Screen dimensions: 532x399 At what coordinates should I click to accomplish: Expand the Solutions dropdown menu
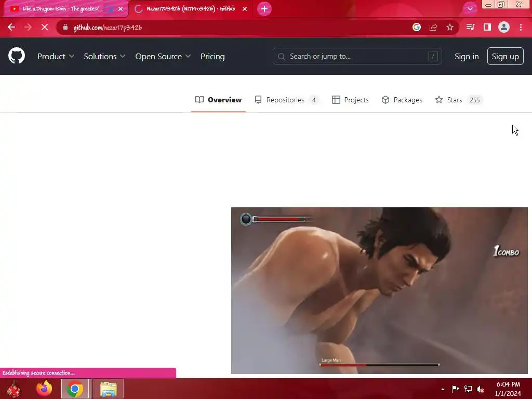coord(104,56)
